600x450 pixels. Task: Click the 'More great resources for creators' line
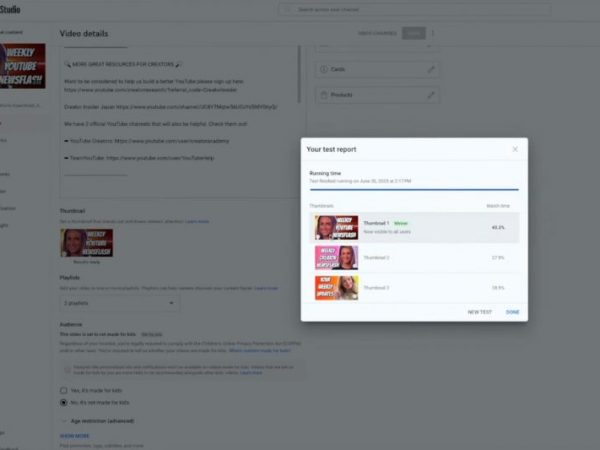coord(123,64)
